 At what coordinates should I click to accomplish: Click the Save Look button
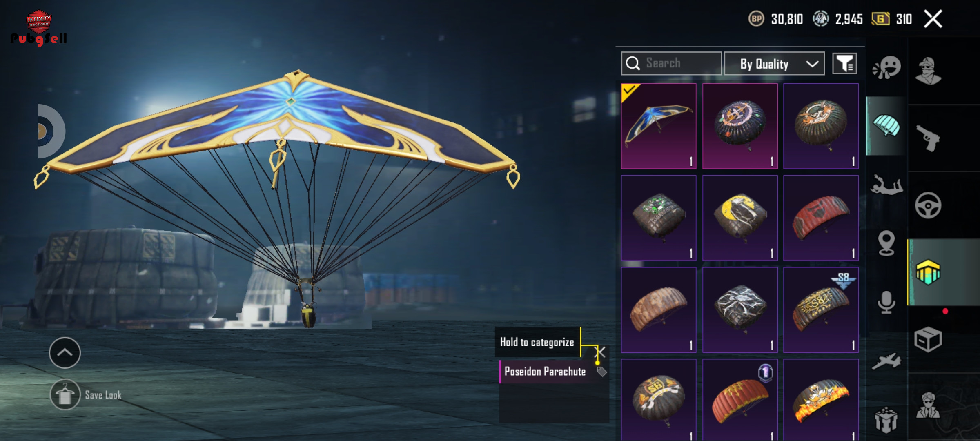[87, 394]
